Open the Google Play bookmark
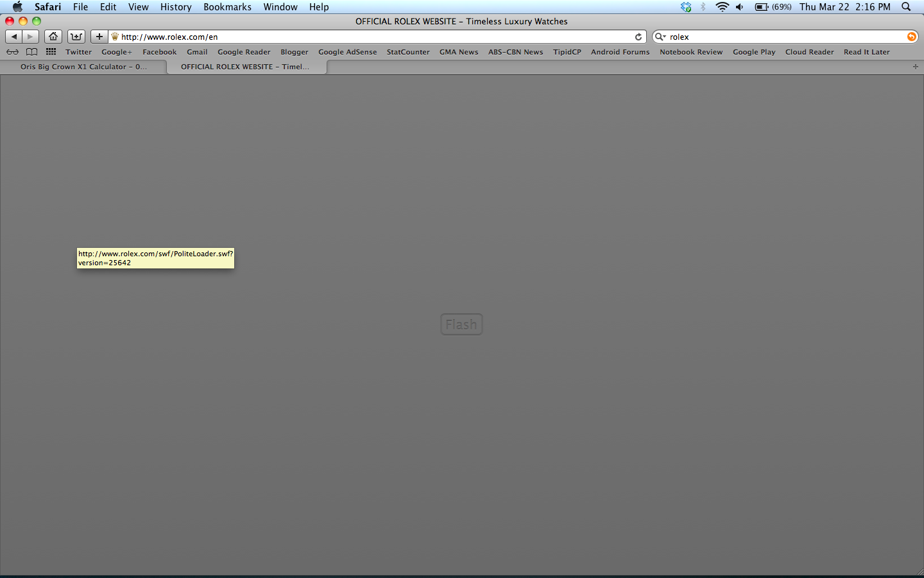924x578 pixels. click(754, 52)
